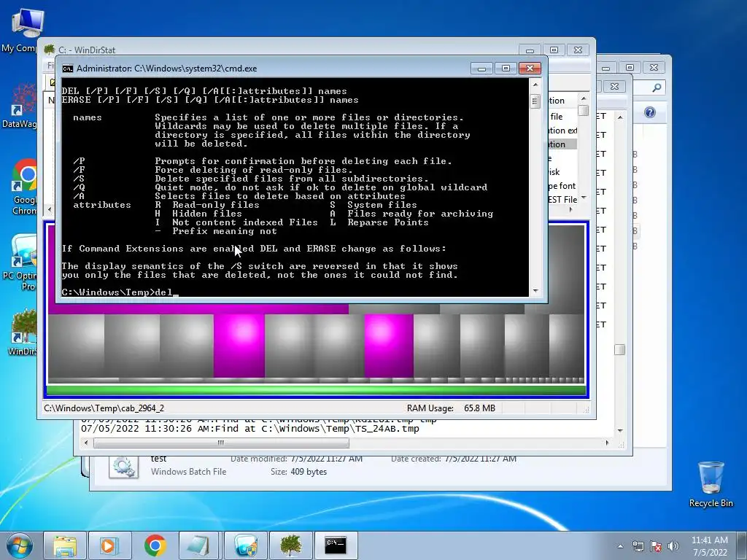This screenshot has height=560, width=747.
Task: Switch to PC Optimizer Pro on the taskbar
Action: [x=245, y=545]
